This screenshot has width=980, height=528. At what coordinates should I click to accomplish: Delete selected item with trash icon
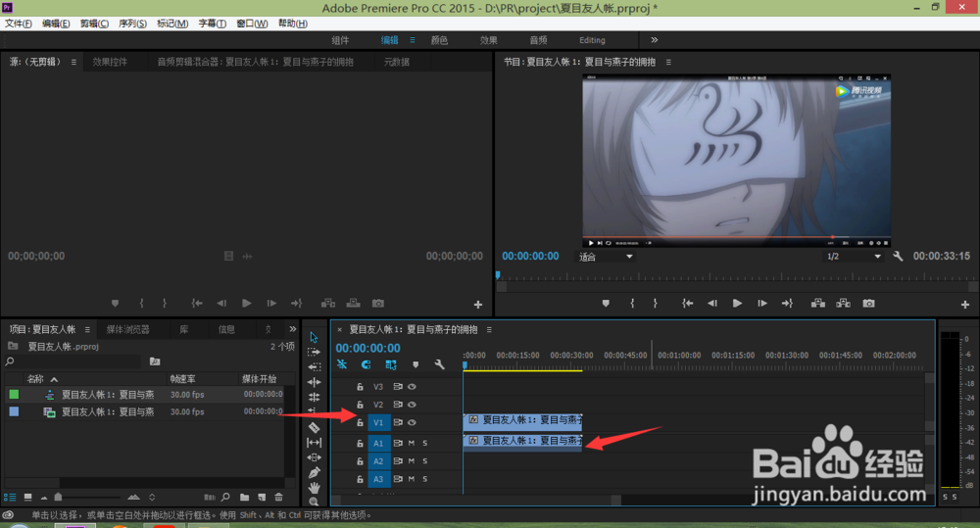[x=278, y=498]
